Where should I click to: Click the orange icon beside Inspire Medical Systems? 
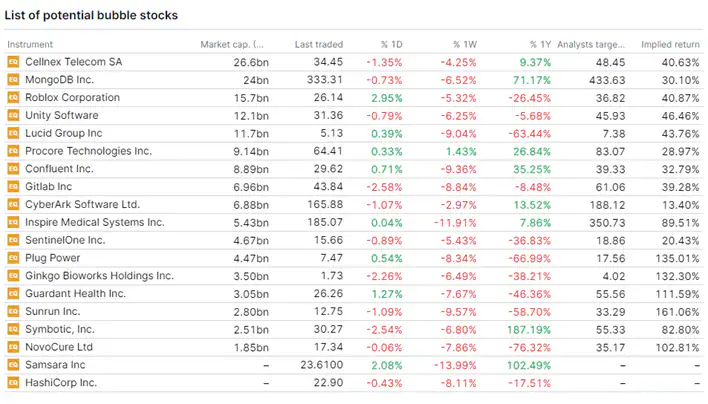[13, 223]
